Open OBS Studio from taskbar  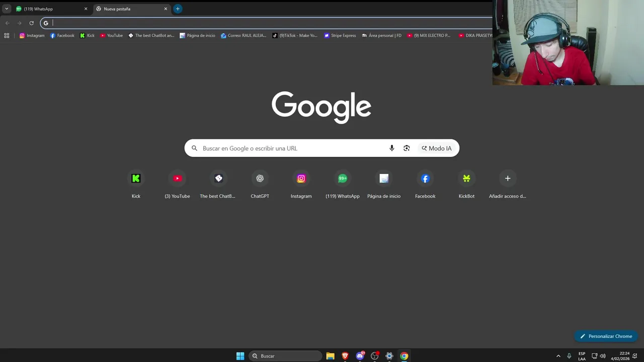[375, 356]
